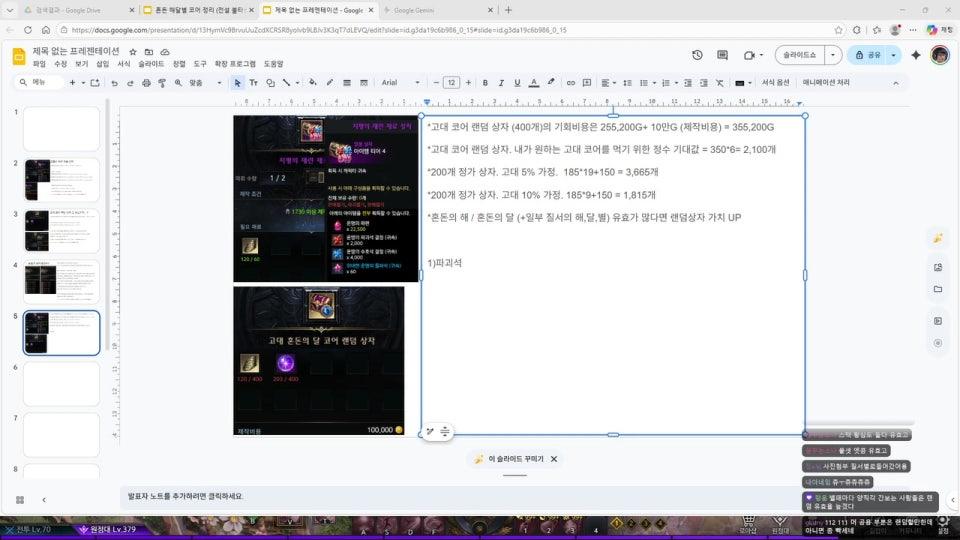Select the text box tool
The height and width of the screenshot is (540, 960).
click(x=254, y=83)
